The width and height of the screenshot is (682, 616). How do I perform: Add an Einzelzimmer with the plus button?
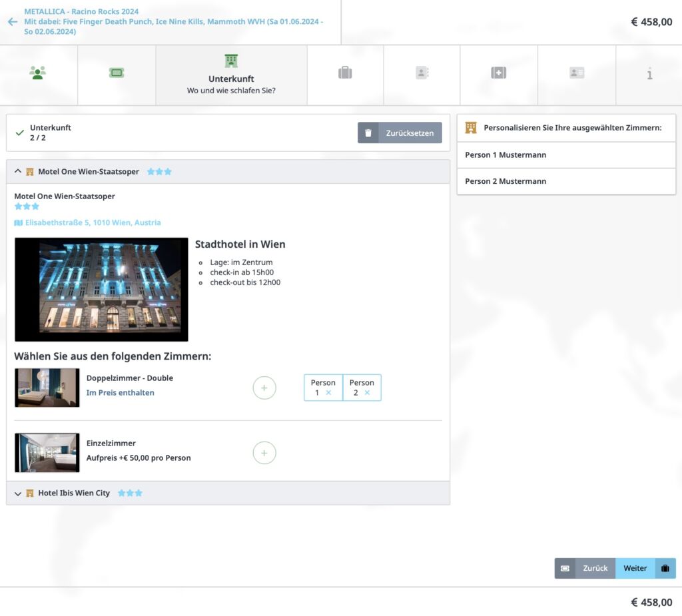pos(264,453)
